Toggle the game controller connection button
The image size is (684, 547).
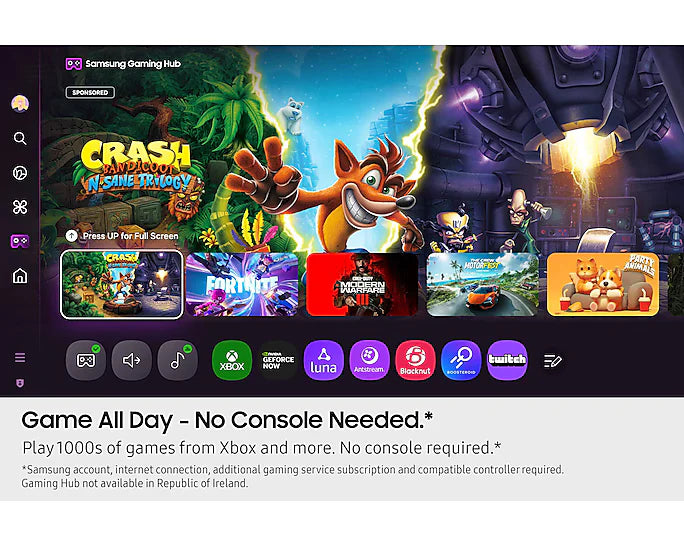point(86,360)
